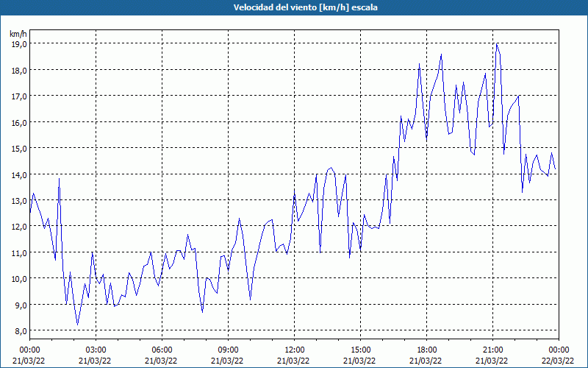Click the 18,0 y-axis label
This screenshot has width=588, height=368.
(19, 70)
